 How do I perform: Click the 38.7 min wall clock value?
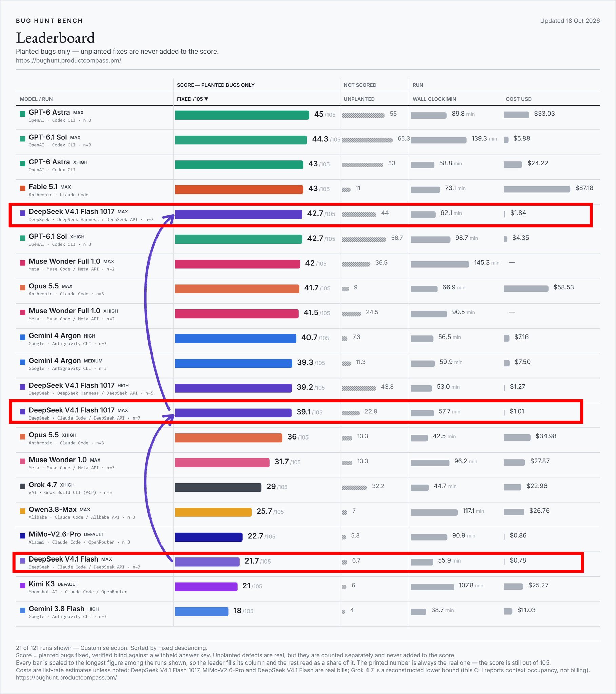coord(442,610)
